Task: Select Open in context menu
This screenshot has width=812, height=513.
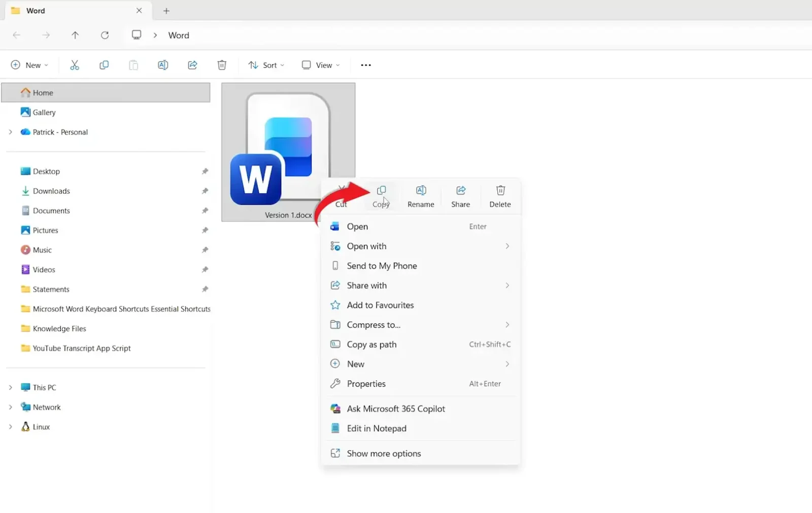Action: point(421,227)
